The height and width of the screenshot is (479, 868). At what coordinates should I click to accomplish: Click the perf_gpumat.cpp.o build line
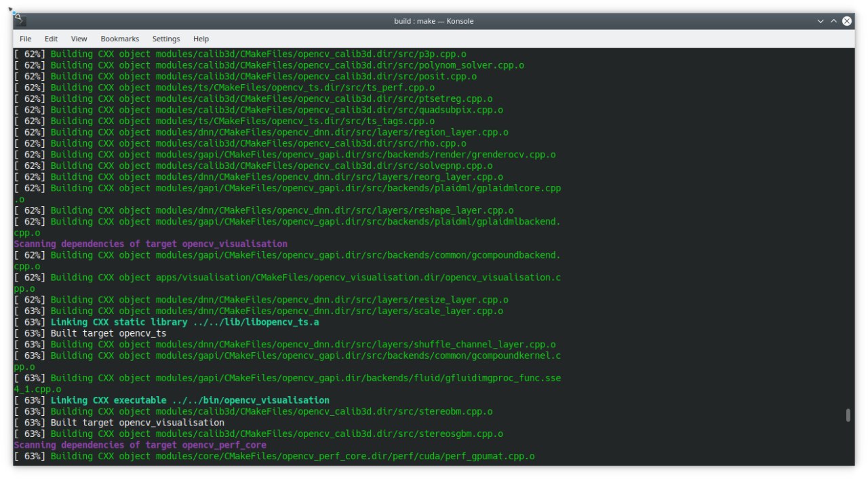click(x=275, y=457)
